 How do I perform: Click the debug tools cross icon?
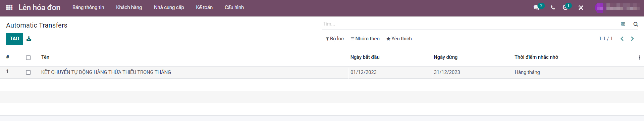[x=581, y=7]
